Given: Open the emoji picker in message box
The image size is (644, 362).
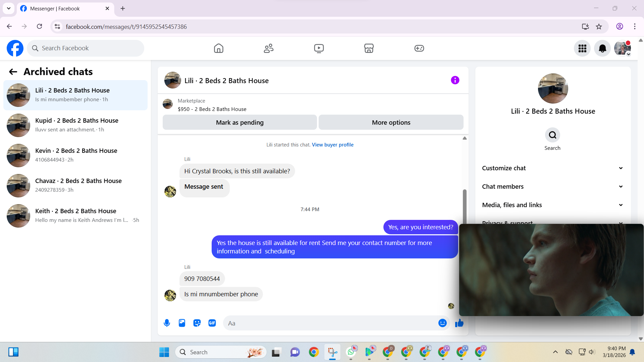Looking at the screenshot, I should pos(442,323).
